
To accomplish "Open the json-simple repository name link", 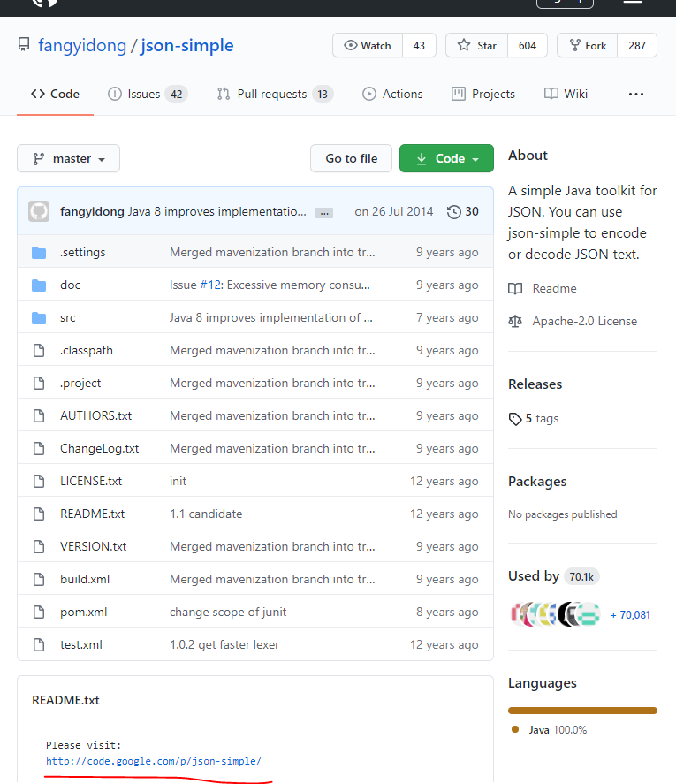I will [x=187, y=45].
